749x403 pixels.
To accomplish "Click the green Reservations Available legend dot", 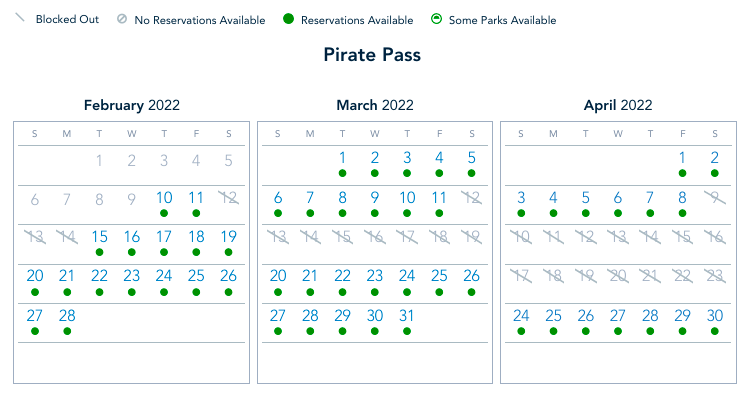I will [x=288, y=20].
